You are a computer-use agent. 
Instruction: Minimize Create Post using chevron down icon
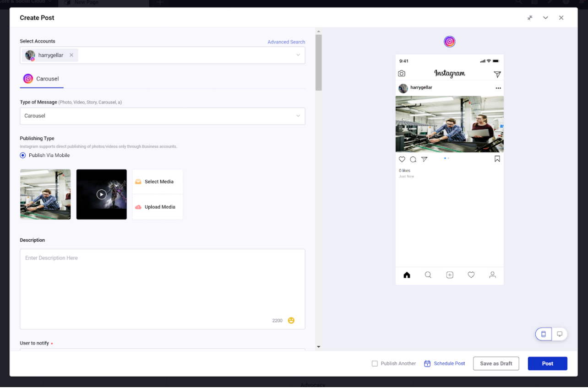545,18
